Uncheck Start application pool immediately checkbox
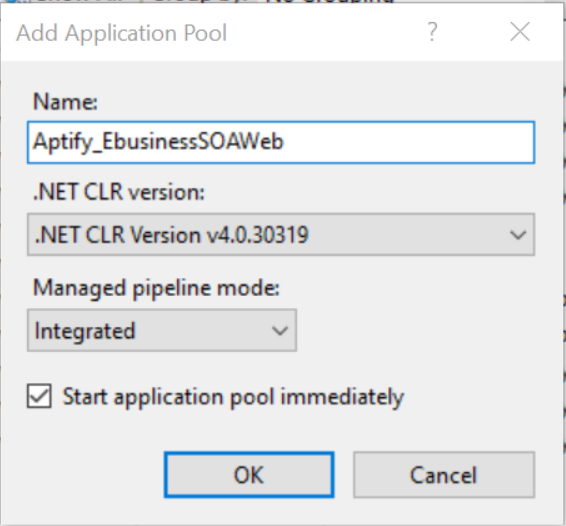The image size is (566, 526). coord(39,396)
